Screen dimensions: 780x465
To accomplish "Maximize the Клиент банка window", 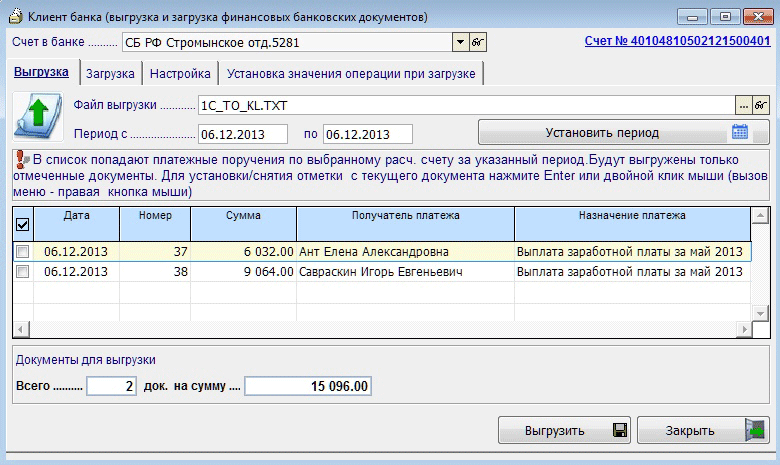I will tap(725, 17).
